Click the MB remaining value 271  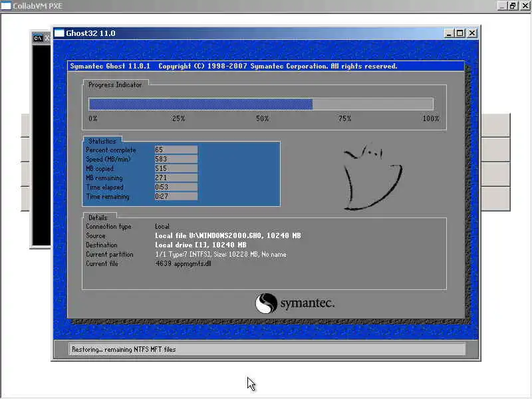coord(176,178)
